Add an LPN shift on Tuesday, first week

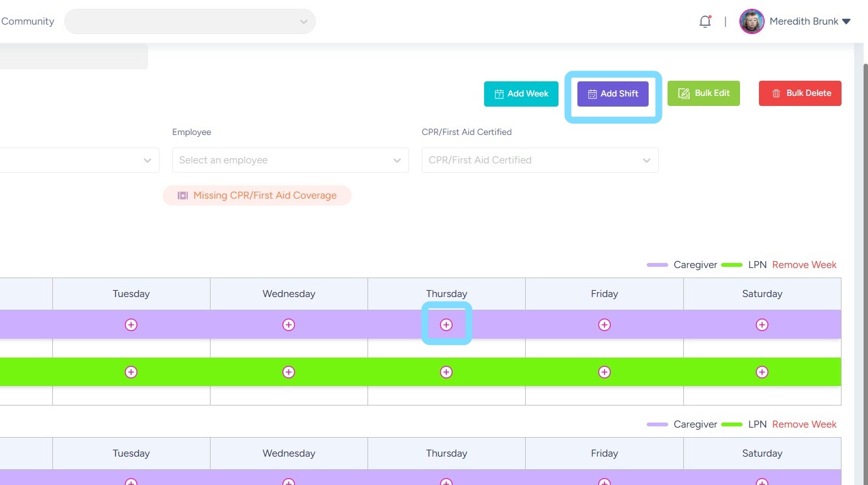pos(131,372)
